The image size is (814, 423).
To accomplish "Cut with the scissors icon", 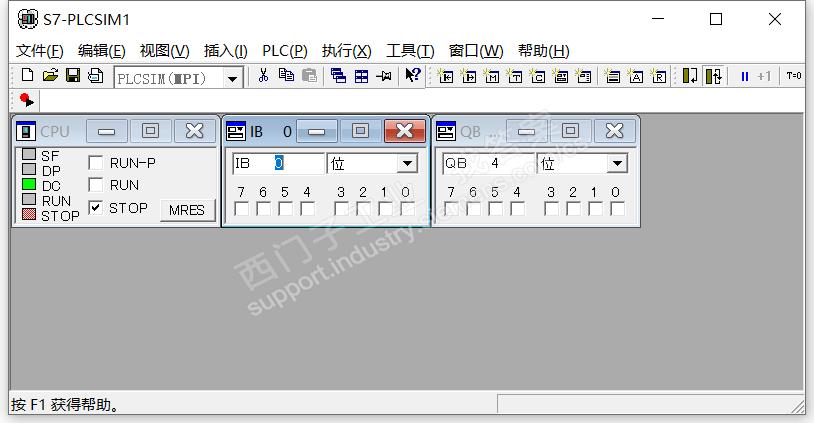I will [x=263, y=76].
